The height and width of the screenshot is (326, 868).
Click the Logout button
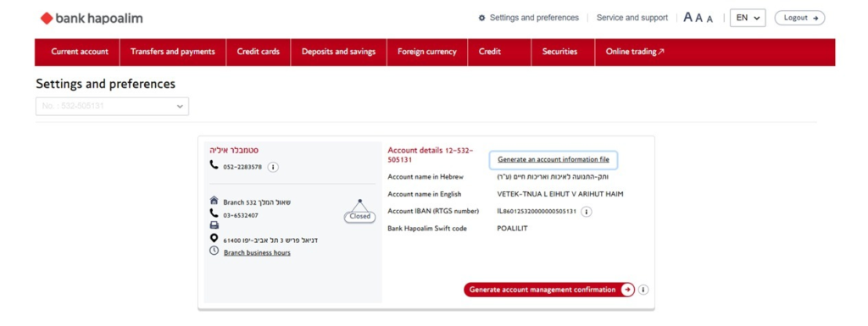(800, 18)
